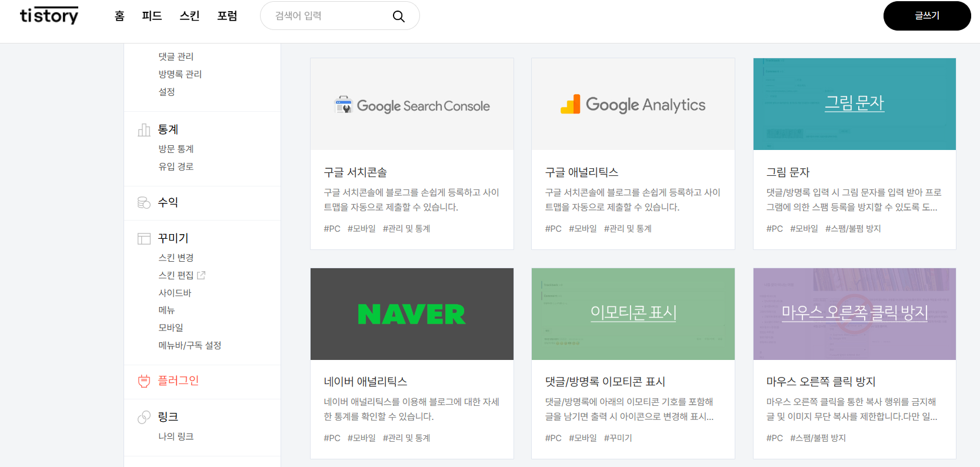Select 수익 section heading

pos(168,202)
